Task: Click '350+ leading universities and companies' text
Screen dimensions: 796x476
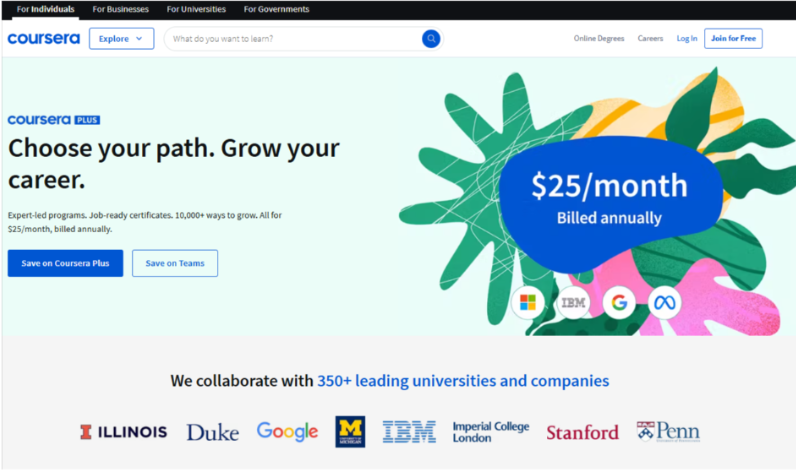Action: point(463,381)
